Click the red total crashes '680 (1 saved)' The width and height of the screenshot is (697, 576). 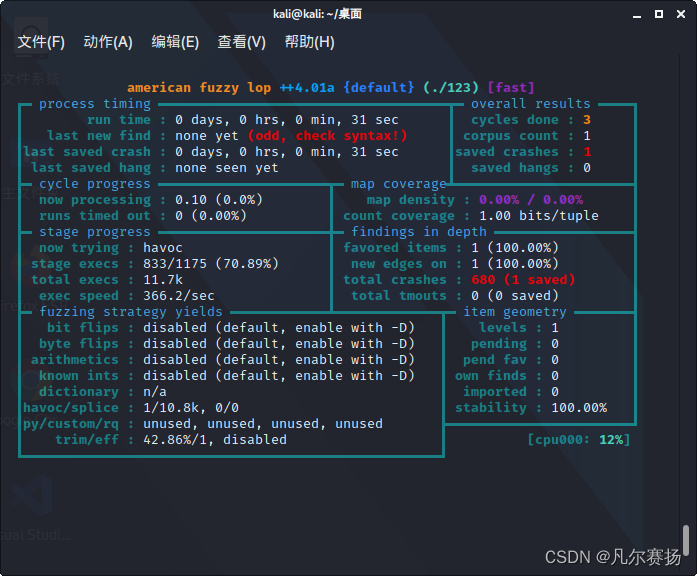(523, 280)
